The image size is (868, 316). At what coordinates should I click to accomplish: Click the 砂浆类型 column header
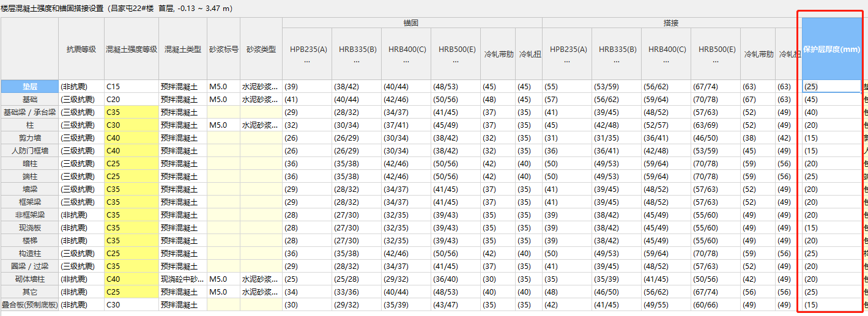(261, 49)
